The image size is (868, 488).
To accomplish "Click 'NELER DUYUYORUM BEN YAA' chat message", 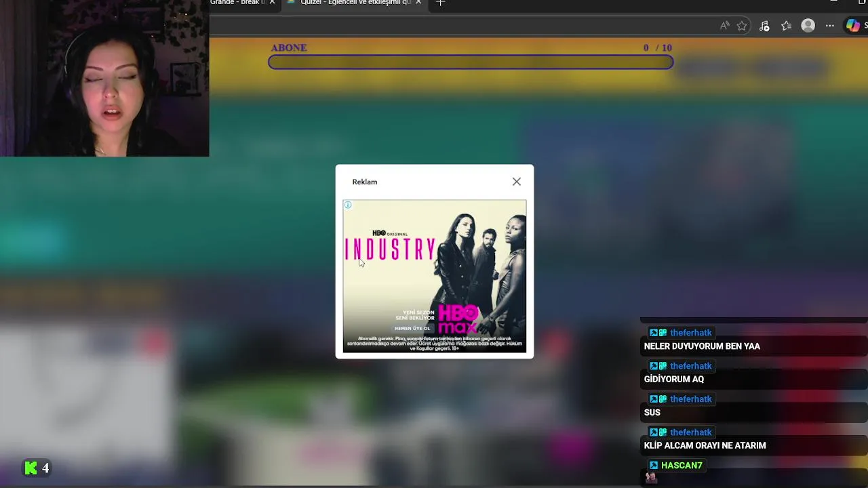I will click(x=702, y=346).
